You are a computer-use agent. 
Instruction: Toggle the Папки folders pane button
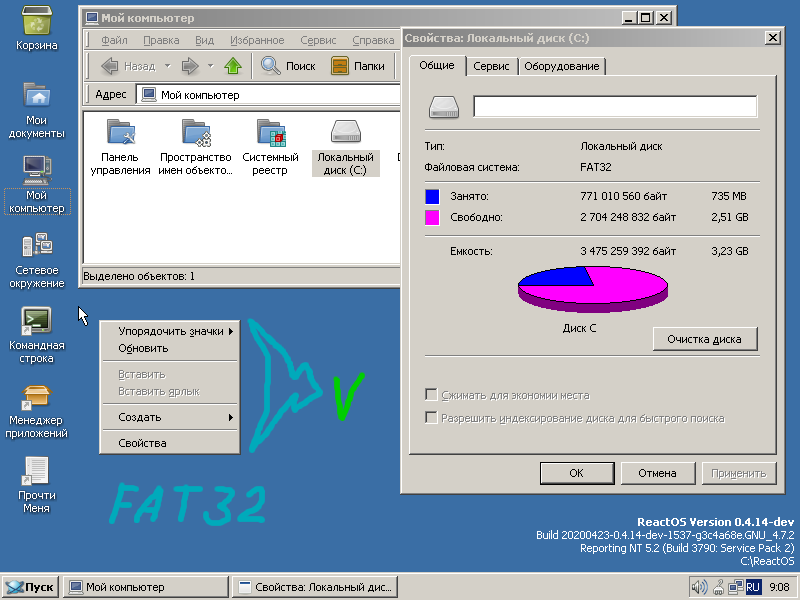click(358, 66)
